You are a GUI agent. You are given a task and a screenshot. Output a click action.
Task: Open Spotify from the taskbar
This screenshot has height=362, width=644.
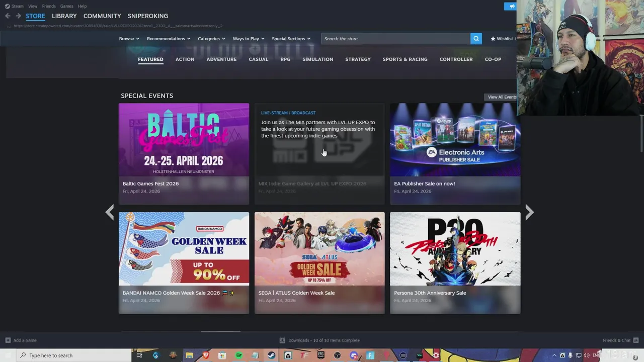239,355
